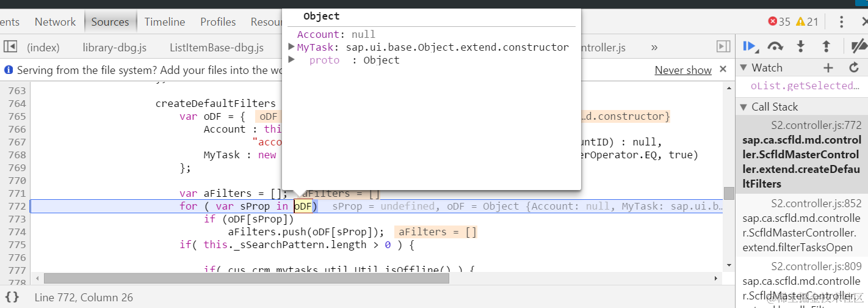This screenshot has width=868, height=308.
Task: Click the info icon in file system bar
Action: point(9,70)
